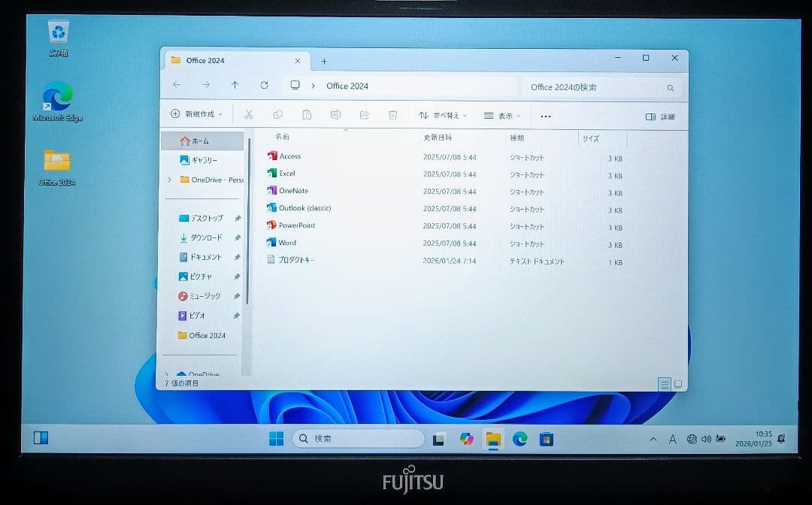Click the 新規作成 (New) button
This screenshot has height=505, width=812.
click(195, 114)
